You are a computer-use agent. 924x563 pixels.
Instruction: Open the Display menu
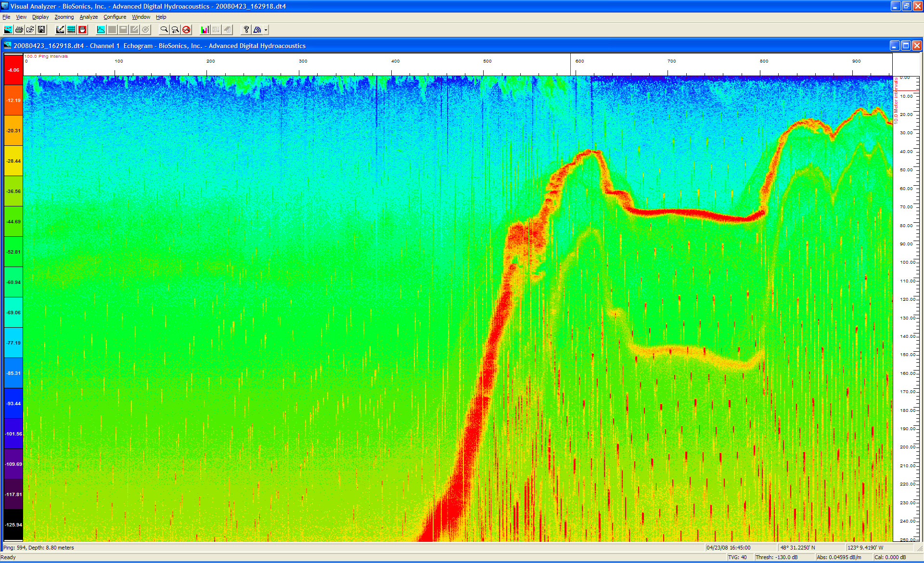[x=40, y=17]
